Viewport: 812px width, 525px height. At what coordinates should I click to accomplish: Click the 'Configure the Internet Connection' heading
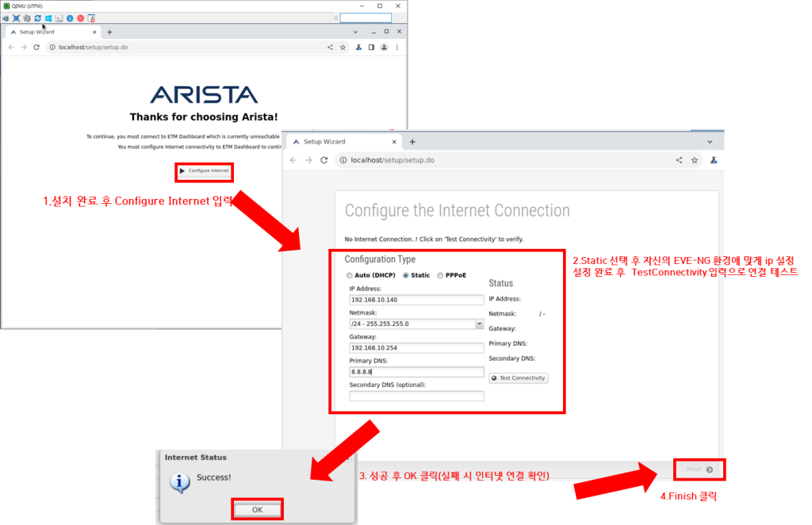458,211
